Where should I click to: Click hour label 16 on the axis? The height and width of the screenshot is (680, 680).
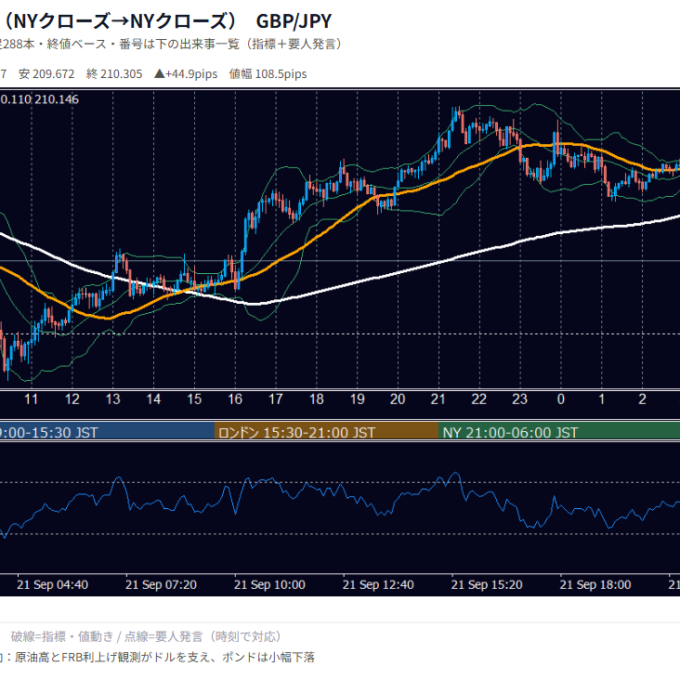[235, 399]
